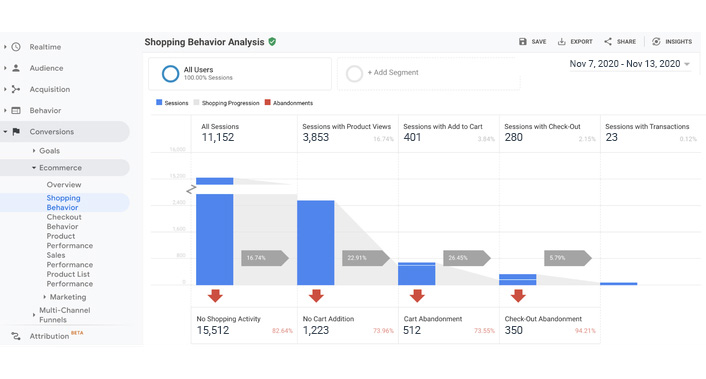Viewport: 706px width, 379px height.
Task: Click the Product Views 3,853 value
Action: [x=316, y=137]
